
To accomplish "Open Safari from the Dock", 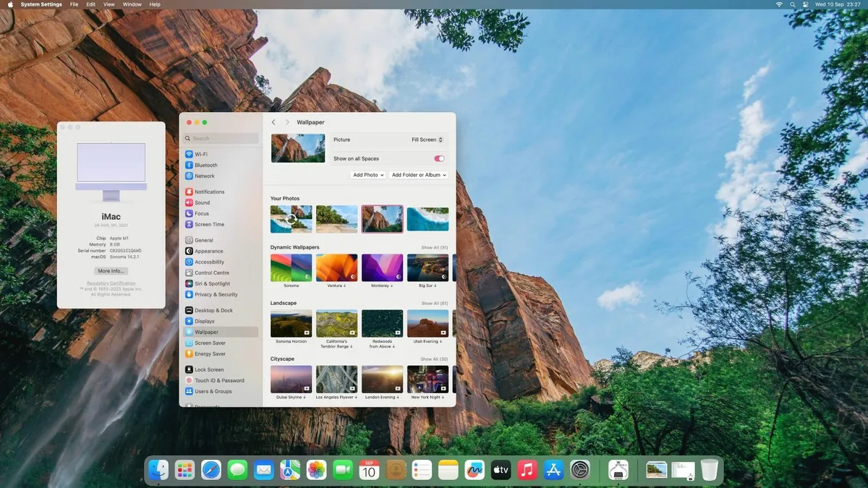I will 211,470.
